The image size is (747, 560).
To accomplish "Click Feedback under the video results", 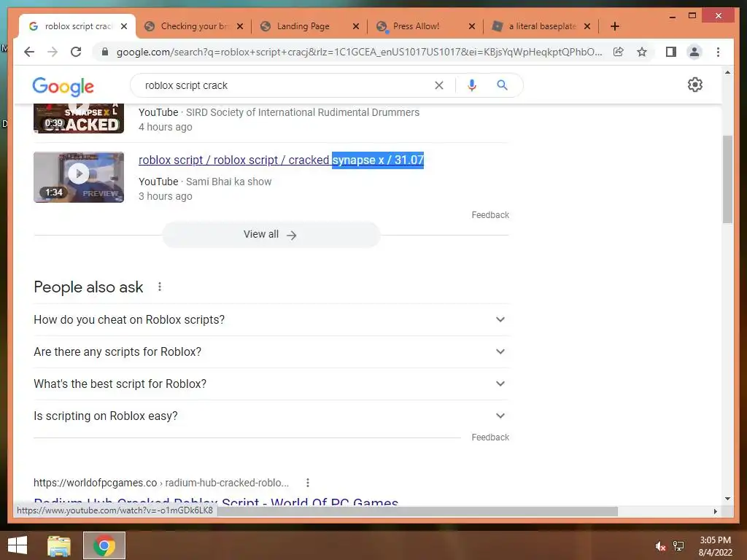I will (490, 215).
